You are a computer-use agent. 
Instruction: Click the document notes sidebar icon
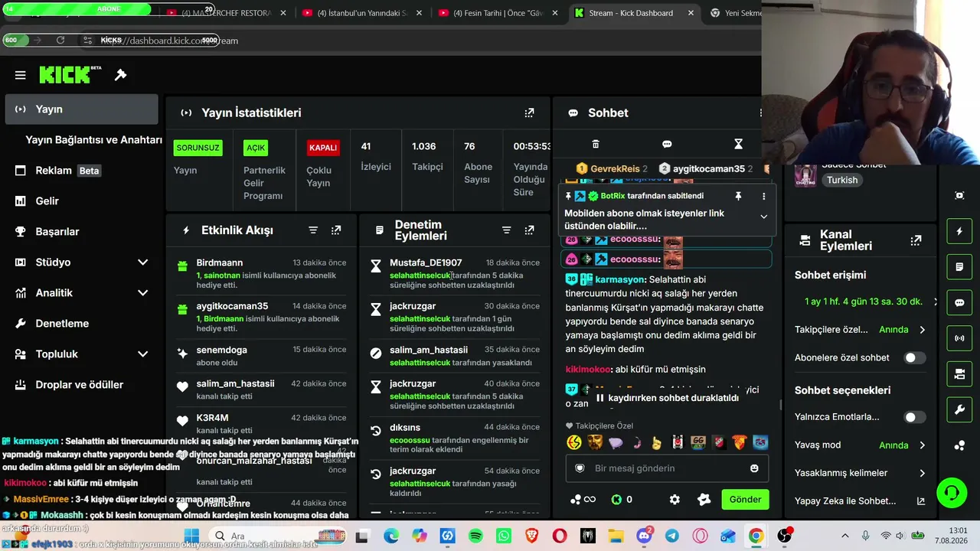click(959, 267)
